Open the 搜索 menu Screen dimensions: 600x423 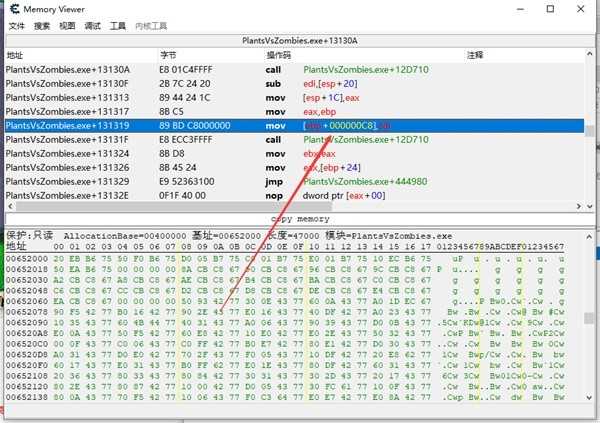coord(42,26)
